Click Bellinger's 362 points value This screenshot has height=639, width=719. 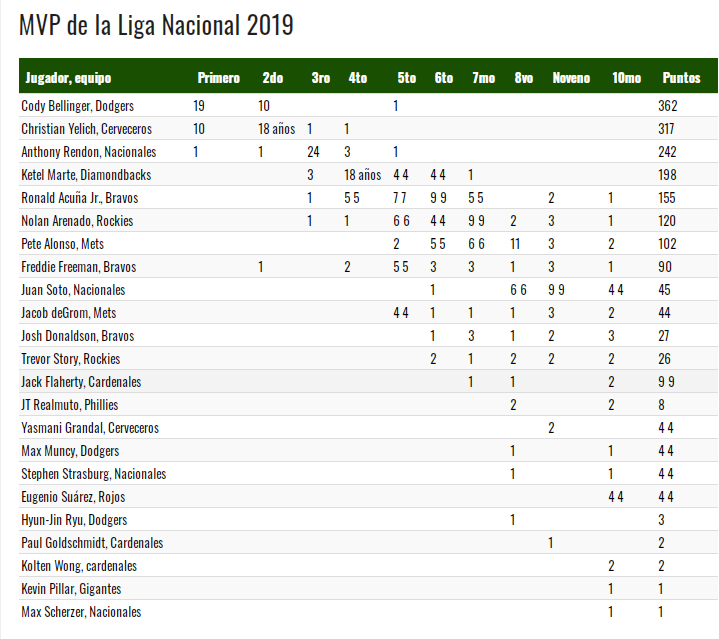tap(668, 106)
